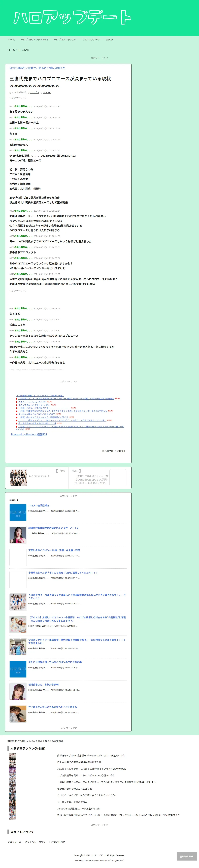Click the ハロプロ breadcrumb link
The height and width of the screenshot is (868, 199).
(x=25, y=50)
